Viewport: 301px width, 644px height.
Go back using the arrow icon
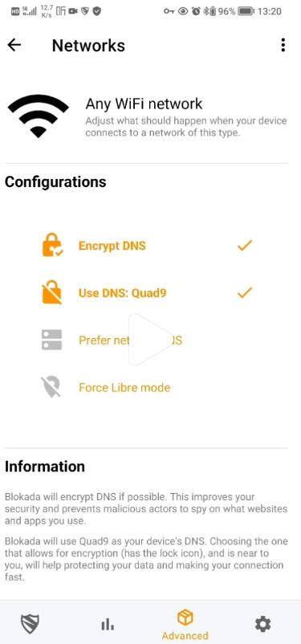point(14,45)
